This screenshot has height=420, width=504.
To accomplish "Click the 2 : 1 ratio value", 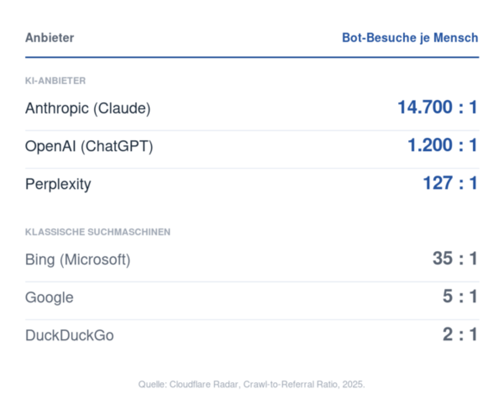I will (460, 335).
